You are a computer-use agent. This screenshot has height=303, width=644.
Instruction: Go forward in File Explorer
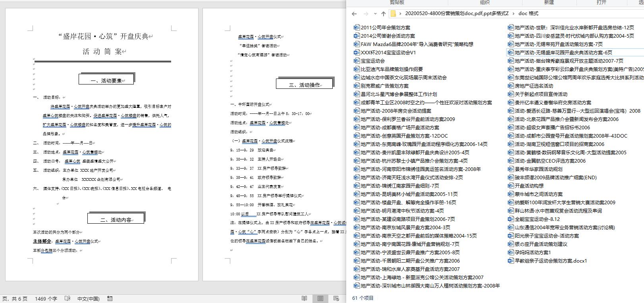pyautogui.click(x=366, y=13)
